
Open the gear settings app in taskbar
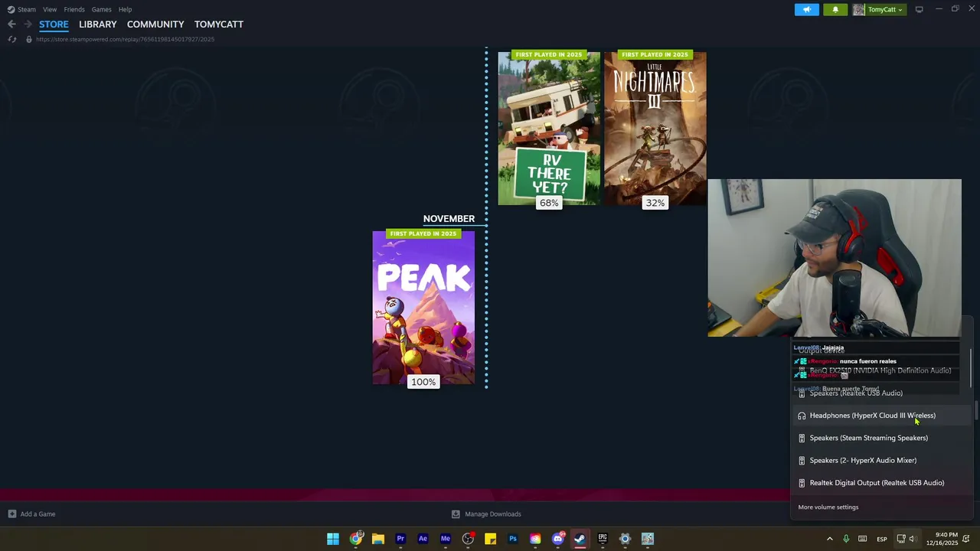coord(625,539)
